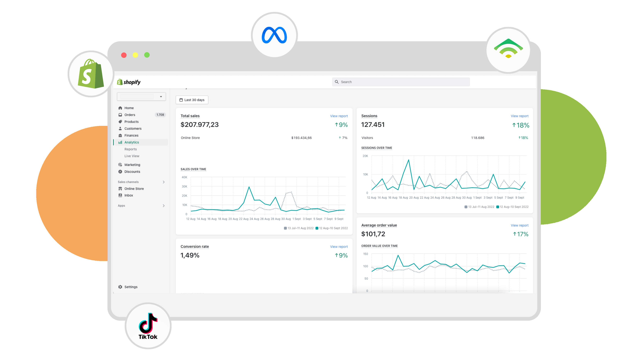Click the Finances bank icon
Image resolution: width=644 pixels, height=362 pixels.
[x=120, y=135]
